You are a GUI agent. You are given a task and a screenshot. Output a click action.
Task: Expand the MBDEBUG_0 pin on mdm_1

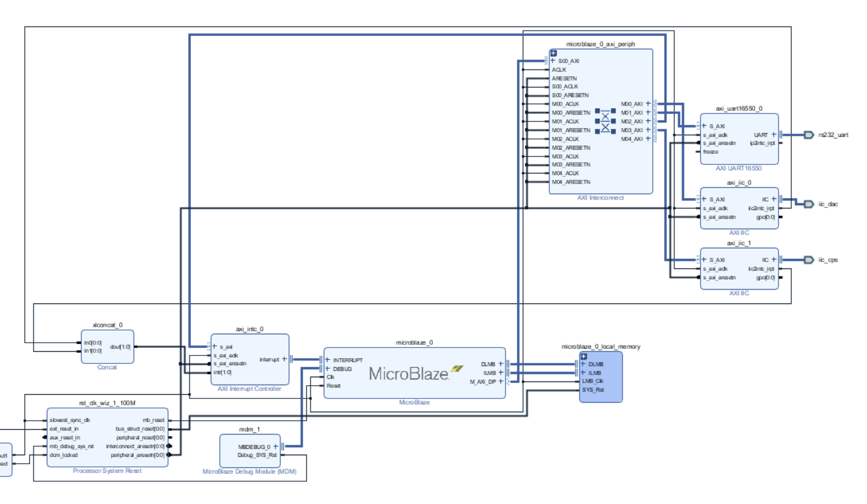tap(275, 447)
